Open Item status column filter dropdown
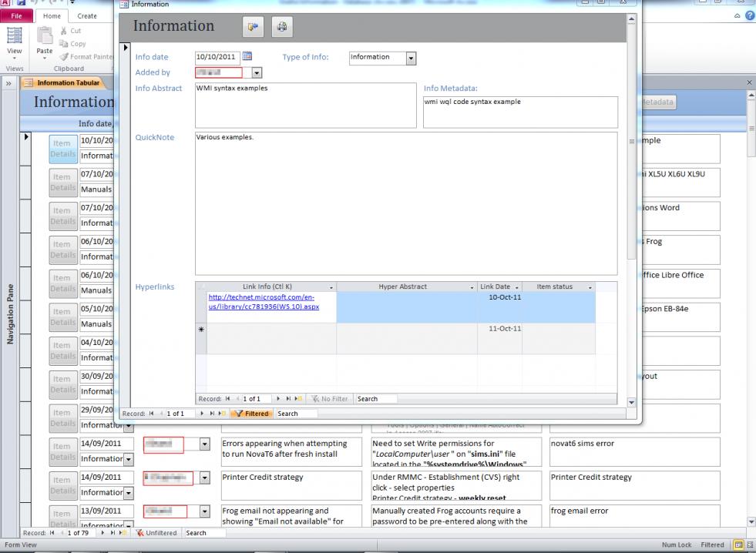756x553 pixels. (x=590, y=287)
